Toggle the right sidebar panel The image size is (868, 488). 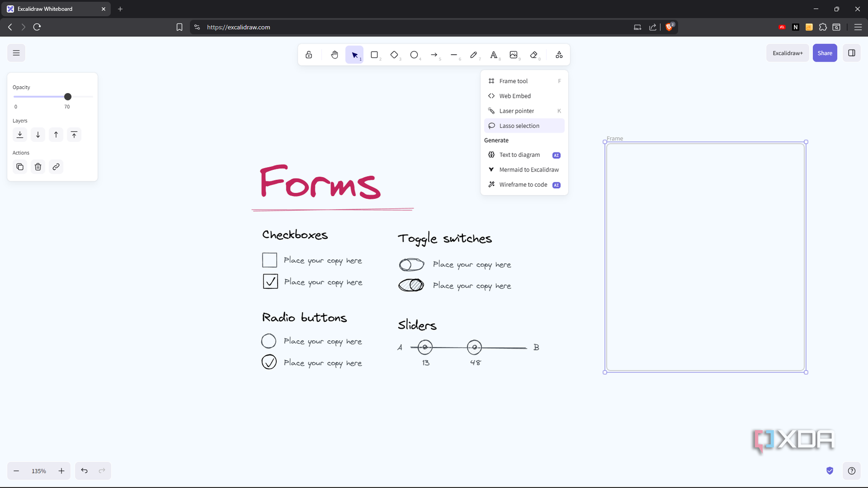852,53
